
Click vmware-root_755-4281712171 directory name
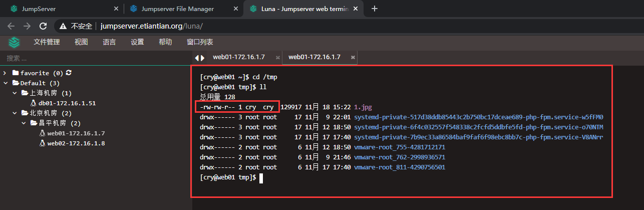400,147
